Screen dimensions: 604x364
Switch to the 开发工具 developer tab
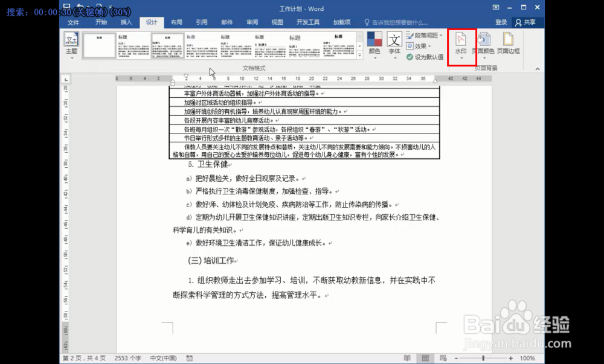308,22
